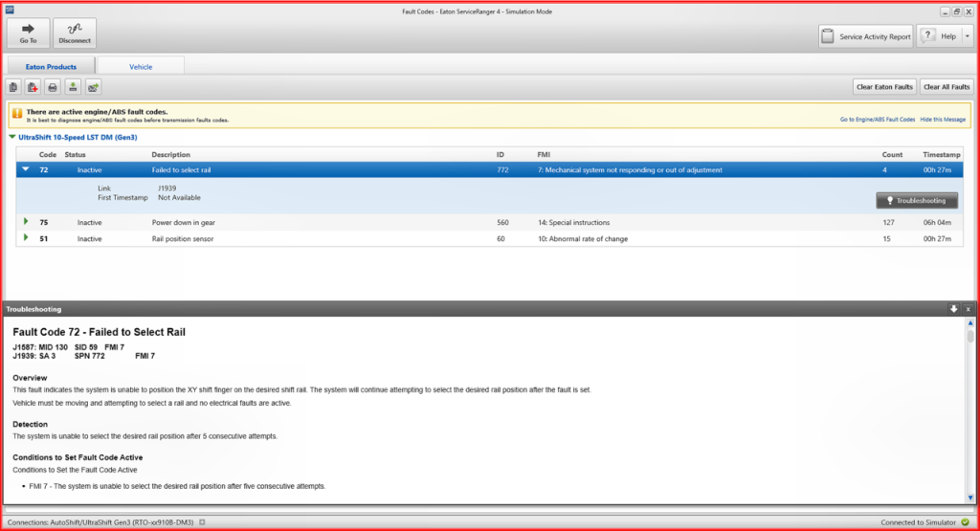Viewport: 980px width, 531px height.
Task: Click the Go To arrow button
Action: [x=28, y=33]
